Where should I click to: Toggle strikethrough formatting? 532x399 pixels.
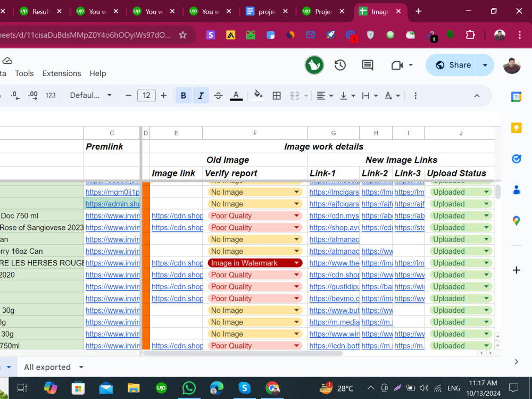tap(218, 96)
